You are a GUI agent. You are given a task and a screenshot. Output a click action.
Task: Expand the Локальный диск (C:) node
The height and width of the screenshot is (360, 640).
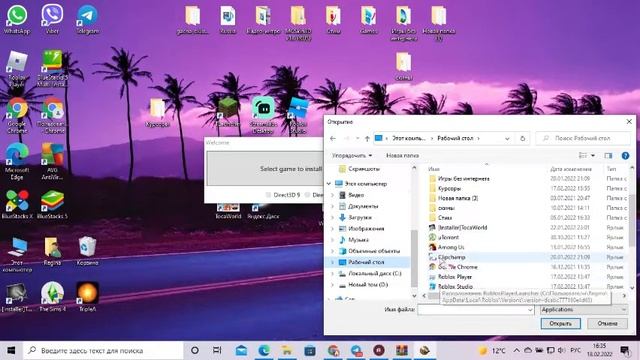click(x=332, y=273)
